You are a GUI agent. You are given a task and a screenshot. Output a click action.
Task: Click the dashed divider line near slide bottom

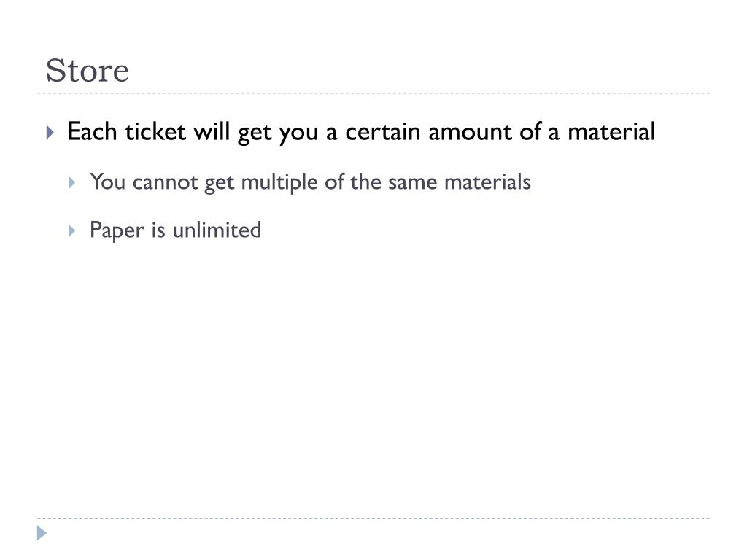(x=373, y=519)
